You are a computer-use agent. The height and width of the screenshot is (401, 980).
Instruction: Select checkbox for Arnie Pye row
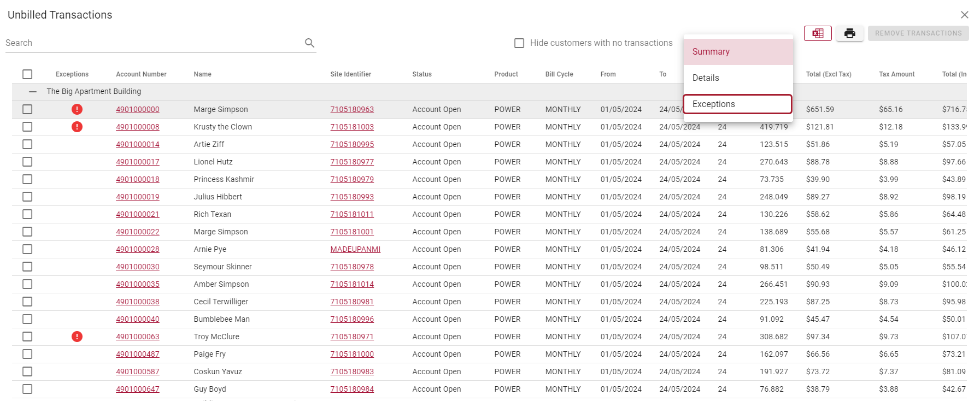click(x=27, y=249)
